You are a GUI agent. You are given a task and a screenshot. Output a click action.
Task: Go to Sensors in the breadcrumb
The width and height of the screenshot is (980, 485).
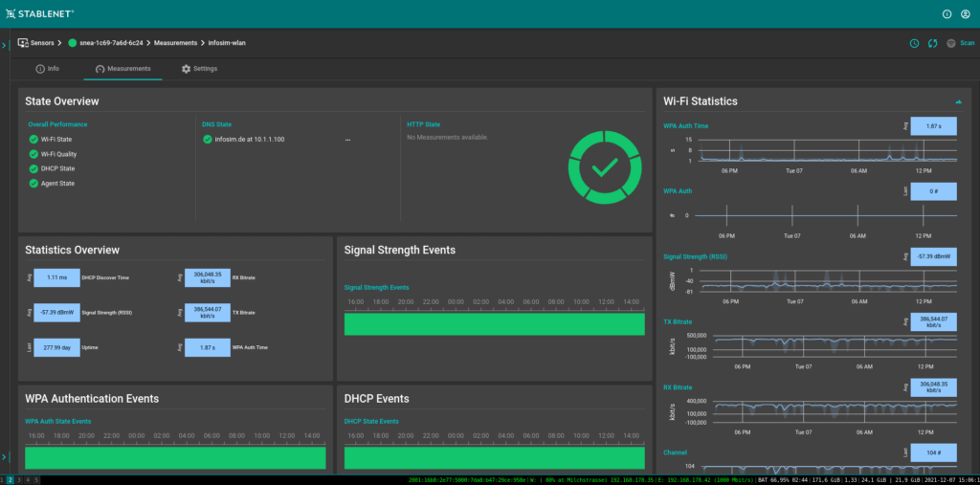(x=42, y=43)
